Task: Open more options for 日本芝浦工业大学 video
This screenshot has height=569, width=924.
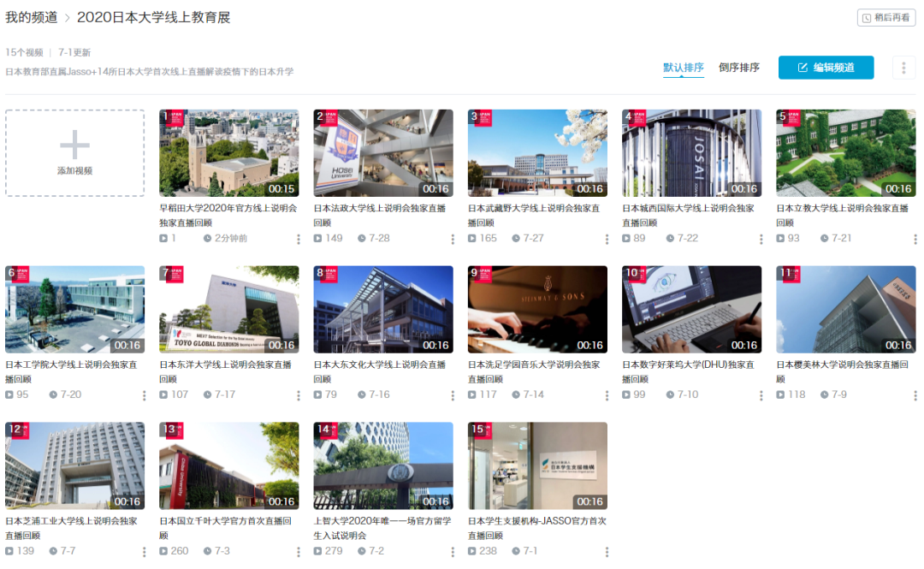Action: (144, 551)
